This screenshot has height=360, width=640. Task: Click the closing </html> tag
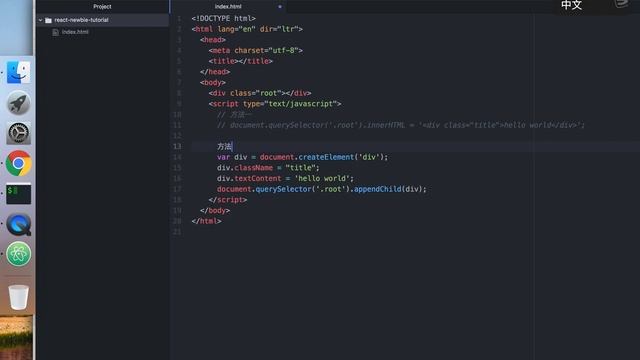[x=207, y=221]
